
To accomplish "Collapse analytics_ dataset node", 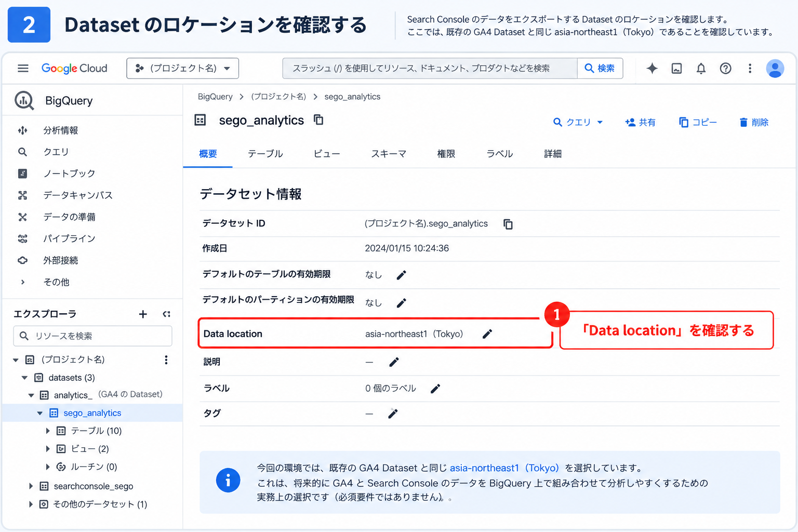I will coord(31,395).
